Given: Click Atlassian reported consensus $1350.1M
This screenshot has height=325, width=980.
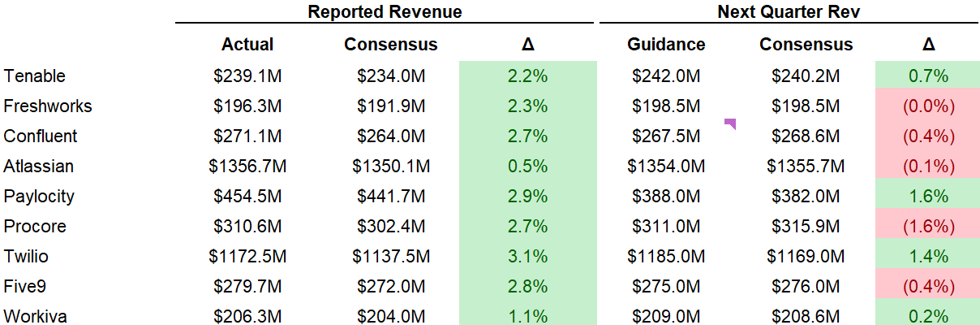Looking at the screenshot, I should coord(391,167).
